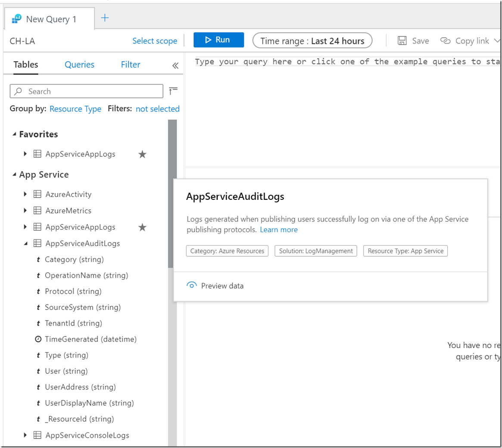This screenshot has width=502, height=448.
Task: Collapse the AppServiceAuditLogs table
Action: pos(25,243)
